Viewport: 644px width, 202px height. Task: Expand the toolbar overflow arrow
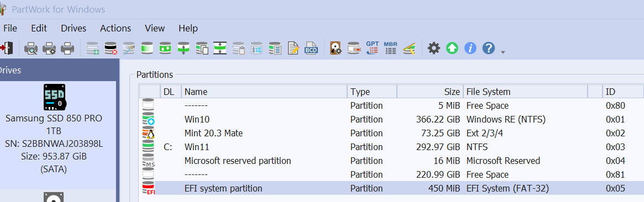pyautogui.click(x=503, y=52)
